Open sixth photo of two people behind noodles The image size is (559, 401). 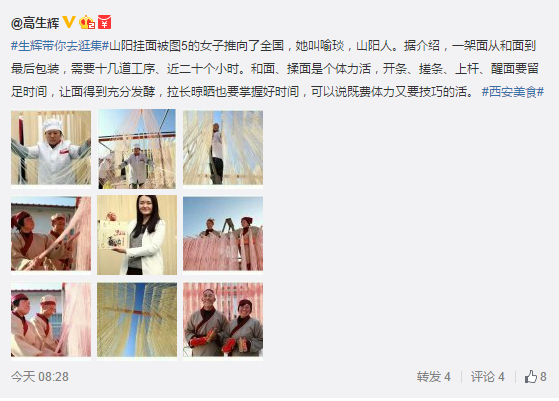(223, 233)
